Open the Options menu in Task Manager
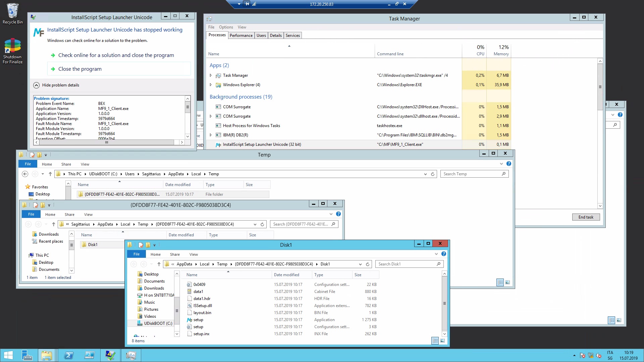This screenshot has height=362, width=644. point(226,27)
